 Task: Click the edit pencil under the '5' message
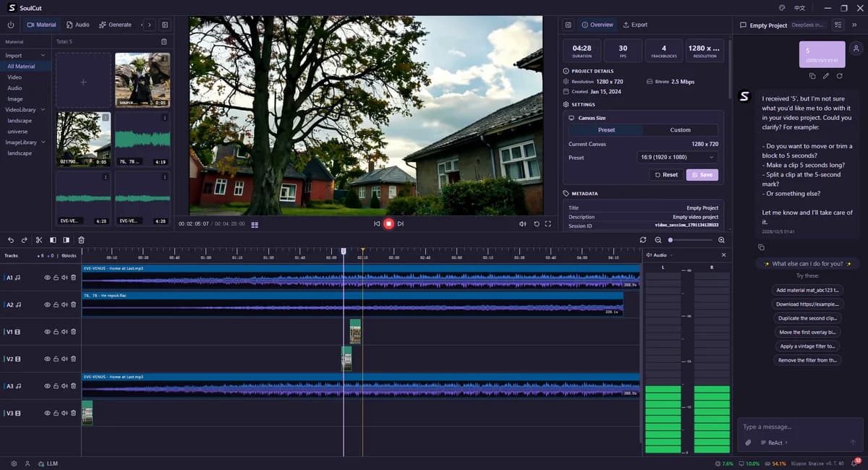click(x=825, y=76)
